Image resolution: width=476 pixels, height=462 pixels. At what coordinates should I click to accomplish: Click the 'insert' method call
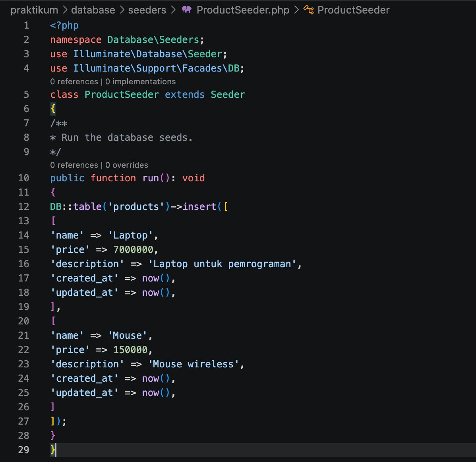click(x=199, y=207)
